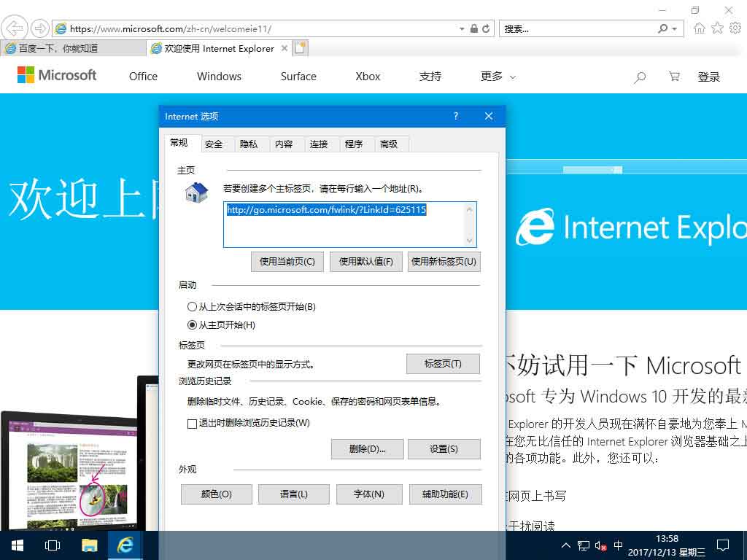Show hidden tray icons with the up chevron
Viewport: 747px width, 560px height.
click(x=565, y=545)
